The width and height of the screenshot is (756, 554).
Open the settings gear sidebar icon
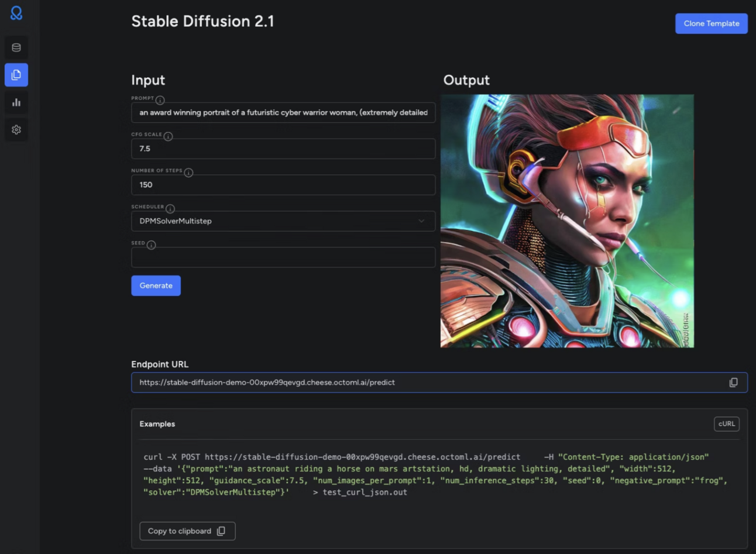(16, 130)
